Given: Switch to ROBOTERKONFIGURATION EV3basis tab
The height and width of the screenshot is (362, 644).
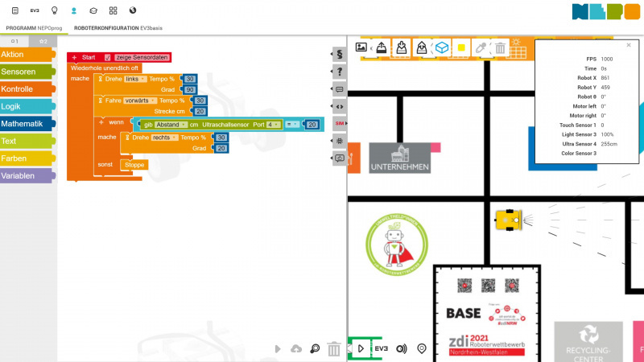Looking at the screenshot, I should [x=118, y=28].
